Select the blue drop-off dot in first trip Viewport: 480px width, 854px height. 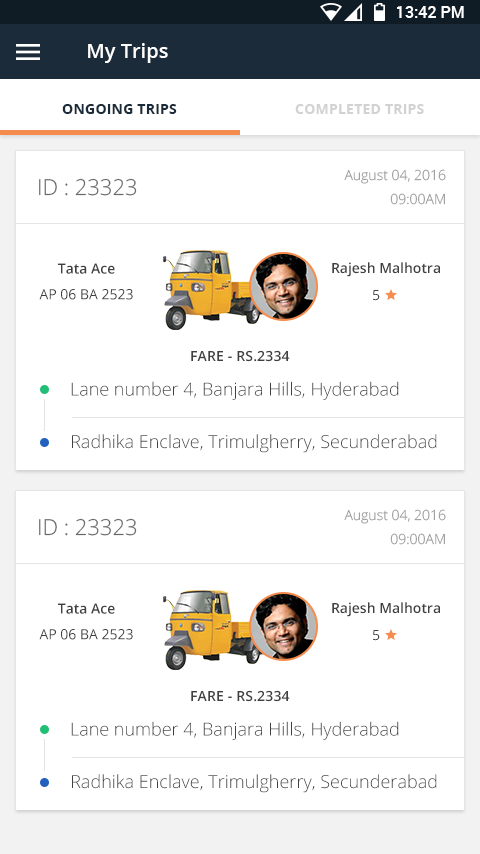tap(45, 442)
